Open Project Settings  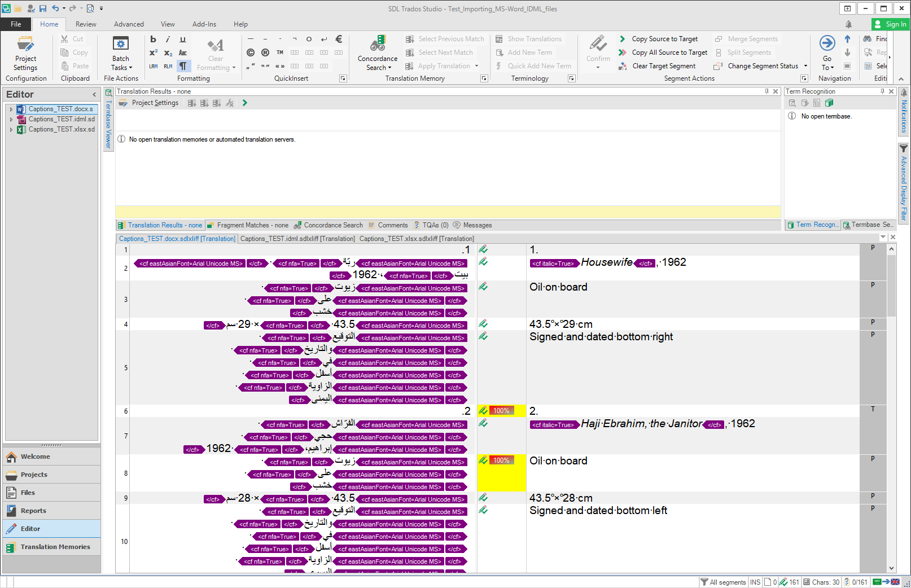(x=25, y=54)
